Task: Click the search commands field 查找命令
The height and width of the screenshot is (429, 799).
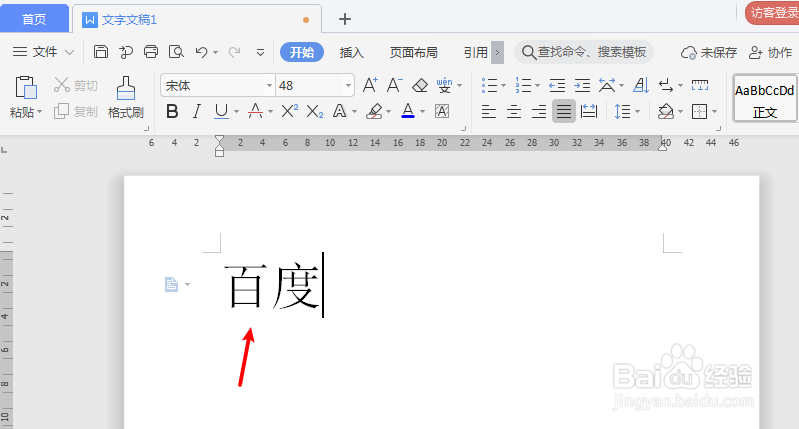Action: (584, 52)
